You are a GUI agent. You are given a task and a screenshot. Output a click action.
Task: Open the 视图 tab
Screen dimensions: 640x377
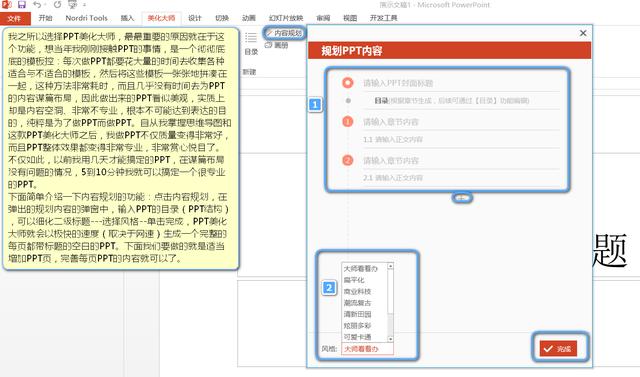point(350,18)
